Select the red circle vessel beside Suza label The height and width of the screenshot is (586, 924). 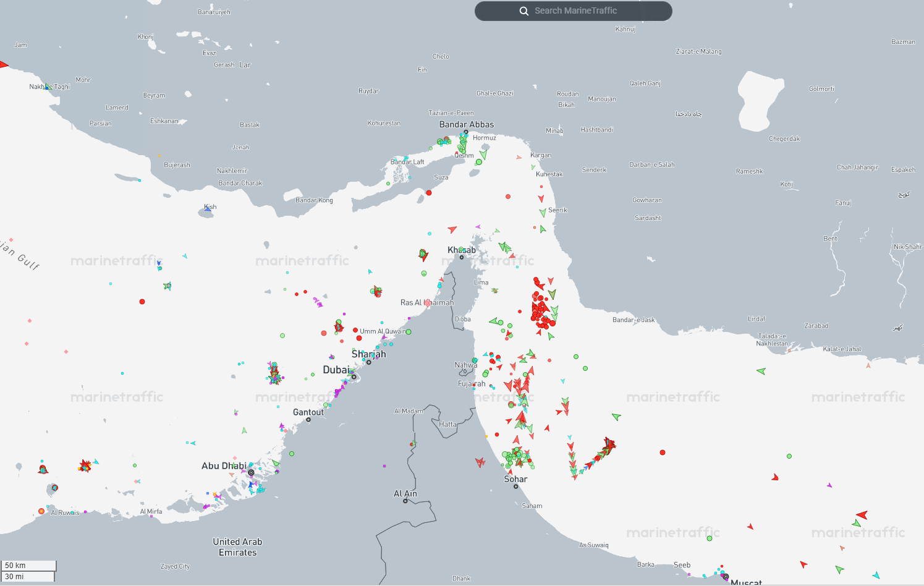coord(429,193)
